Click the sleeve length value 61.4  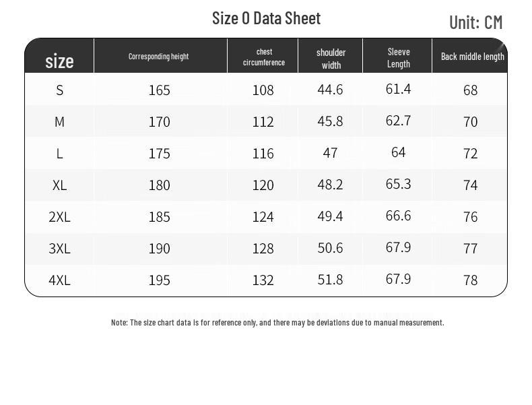(398, 89)
